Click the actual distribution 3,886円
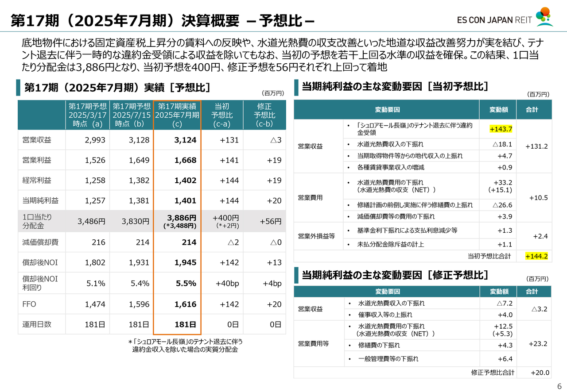The width and height of the screenshot is (567, 392). pyautogui.click(x=182, y=218)
